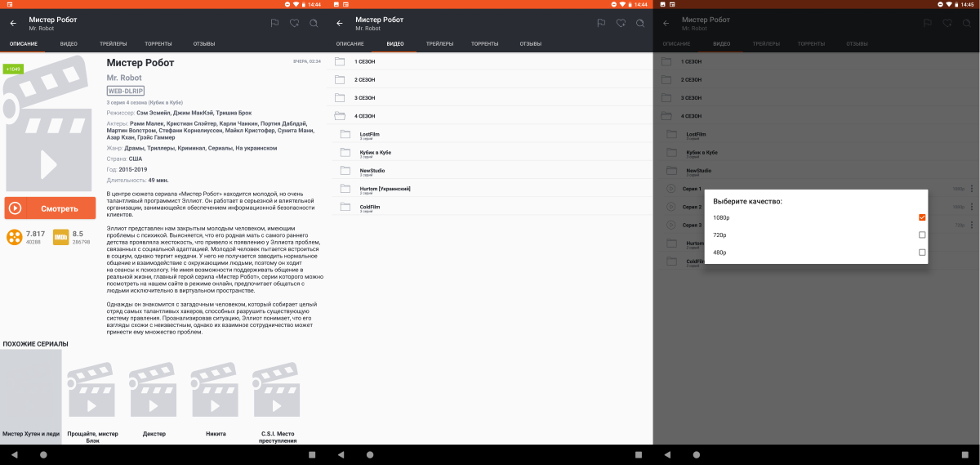The height and width of the screenshot is (465, 980).
Task: Open the Кубик в Кубе folder, season list screen
Action: tap(490, 153)
